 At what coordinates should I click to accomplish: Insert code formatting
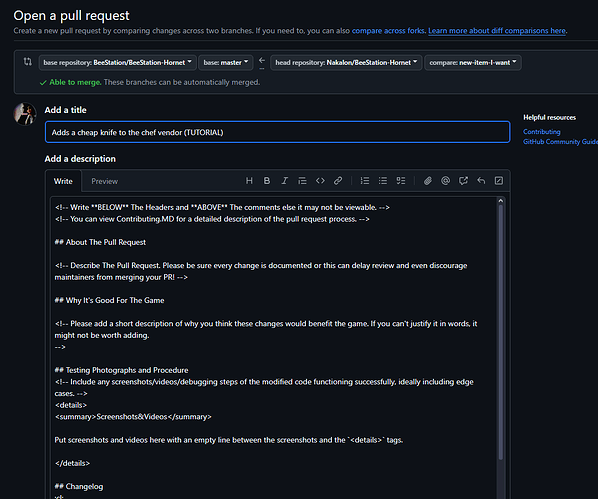pyautogui.click(x=320, y=181)
